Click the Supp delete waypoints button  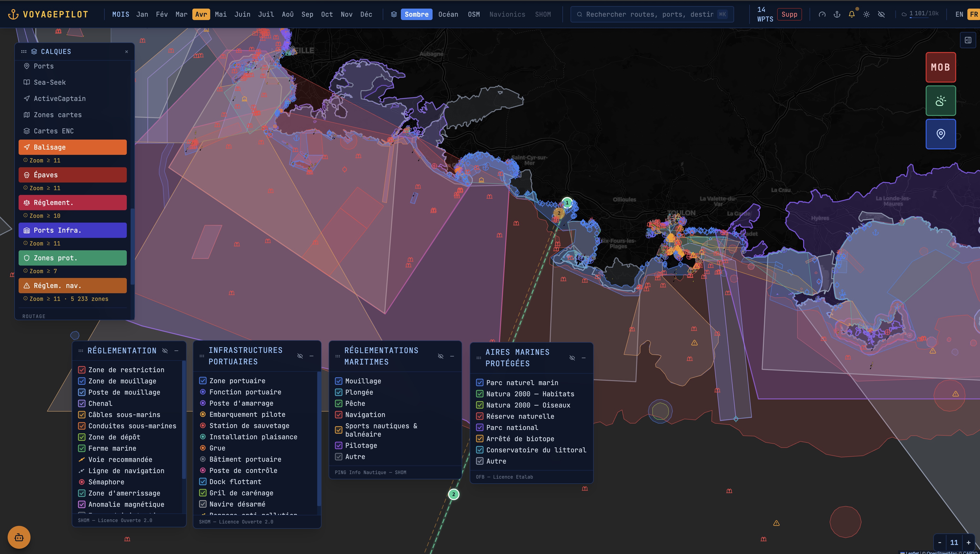[x=789, y=15]
